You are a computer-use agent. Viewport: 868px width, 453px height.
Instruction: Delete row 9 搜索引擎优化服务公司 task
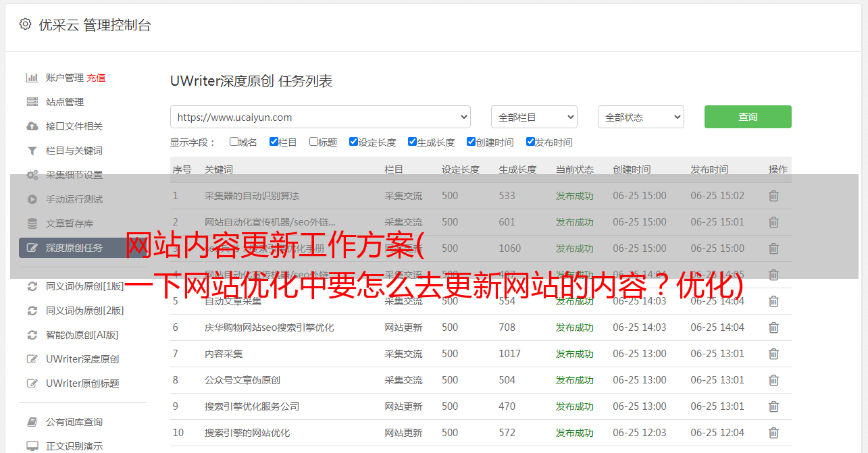coord(773,406)
